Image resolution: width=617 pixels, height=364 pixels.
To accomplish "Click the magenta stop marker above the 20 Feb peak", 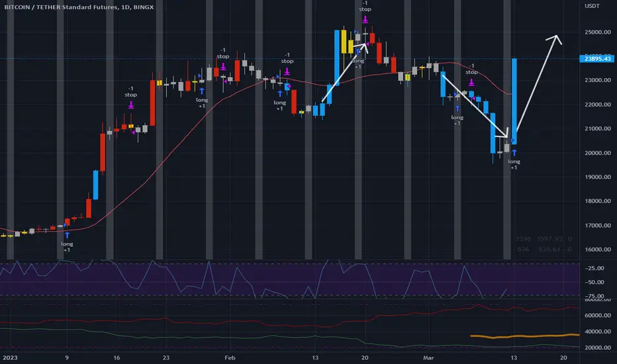I will [365, 19].
